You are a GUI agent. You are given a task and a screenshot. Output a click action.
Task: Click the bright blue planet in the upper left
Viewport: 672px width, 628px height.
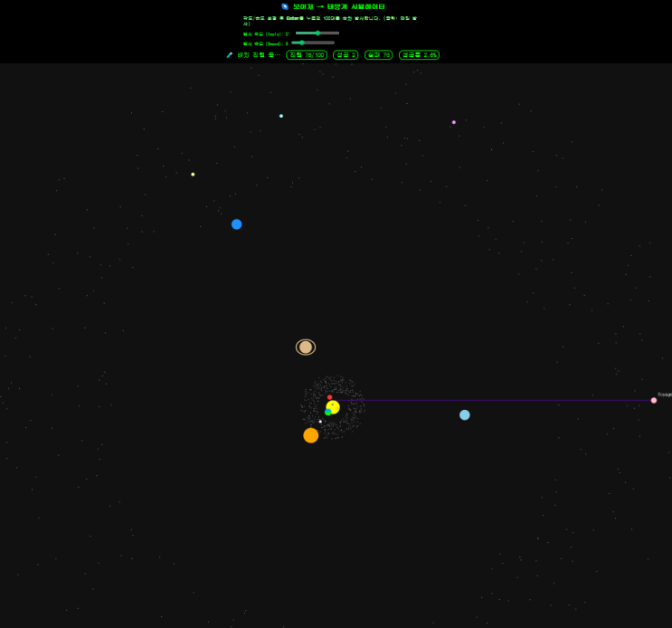click(237, 224)
